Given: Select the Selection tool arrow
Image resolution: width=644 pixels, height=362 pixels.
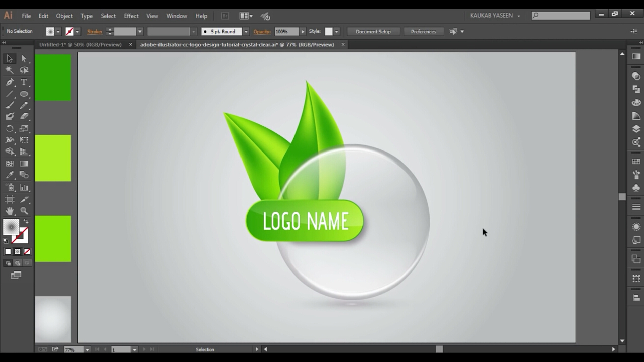Looking at the screenshot, I should tap(10, 59).
